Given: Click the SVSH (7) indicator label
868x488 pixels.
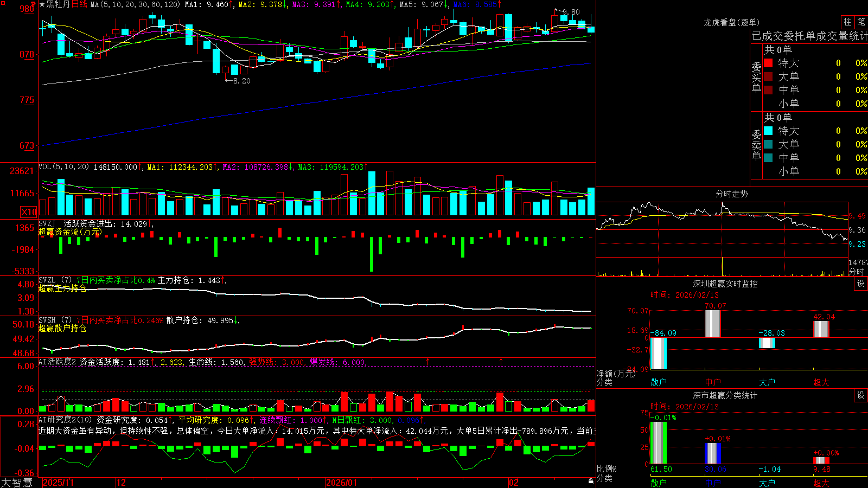Looking at the screenshot, I should [x=55, y=320].
